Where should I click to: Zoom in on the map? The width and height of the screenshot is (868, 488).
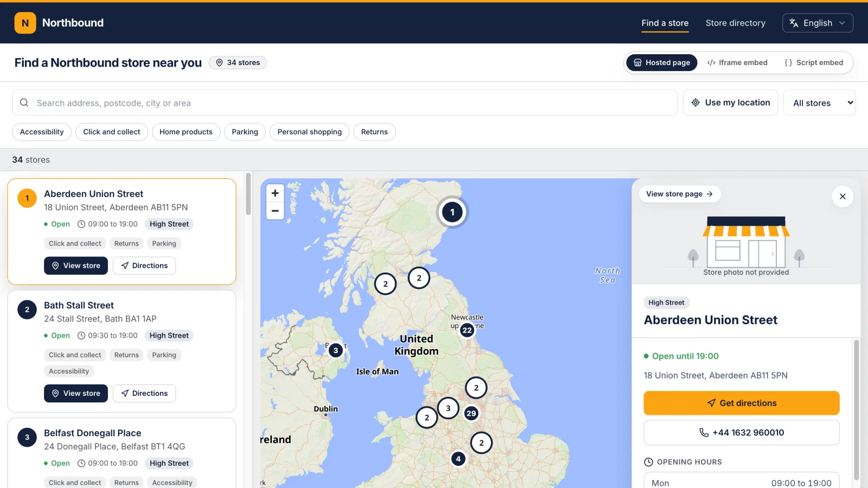tap(275, 193)
